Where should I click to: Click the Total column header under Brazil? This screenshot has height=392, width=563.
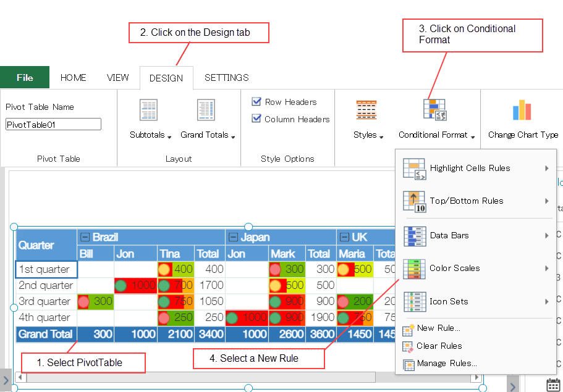tap(210, 254)
